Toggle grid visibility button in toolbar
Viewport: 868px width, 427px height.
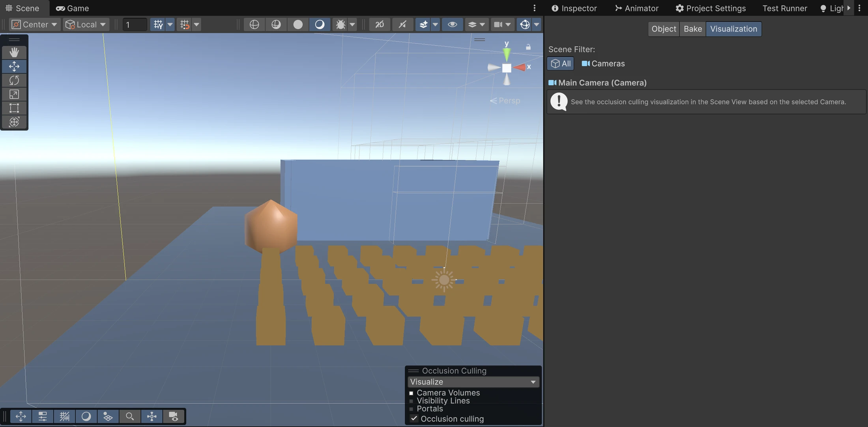click(158, 24)
